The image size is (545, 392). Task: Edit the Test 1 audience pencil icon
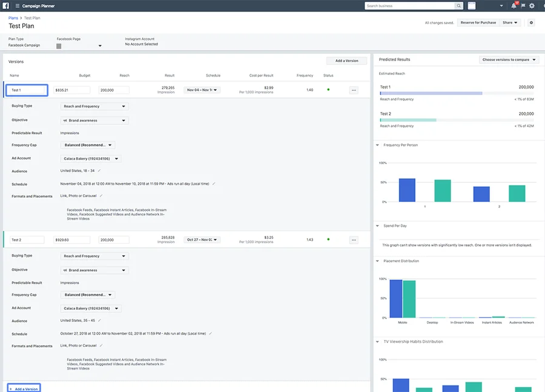(x=99, y=171)
